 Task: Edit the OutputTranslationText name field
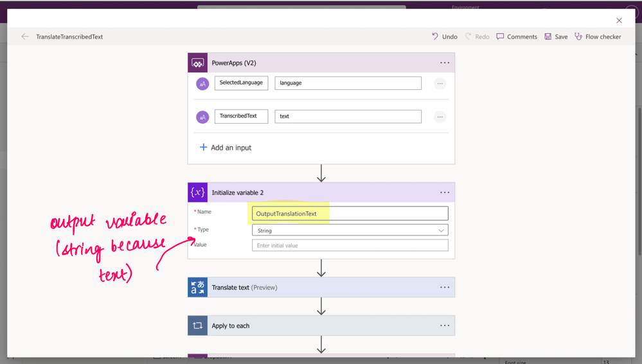pyautogui.click(x=350, y=214)
